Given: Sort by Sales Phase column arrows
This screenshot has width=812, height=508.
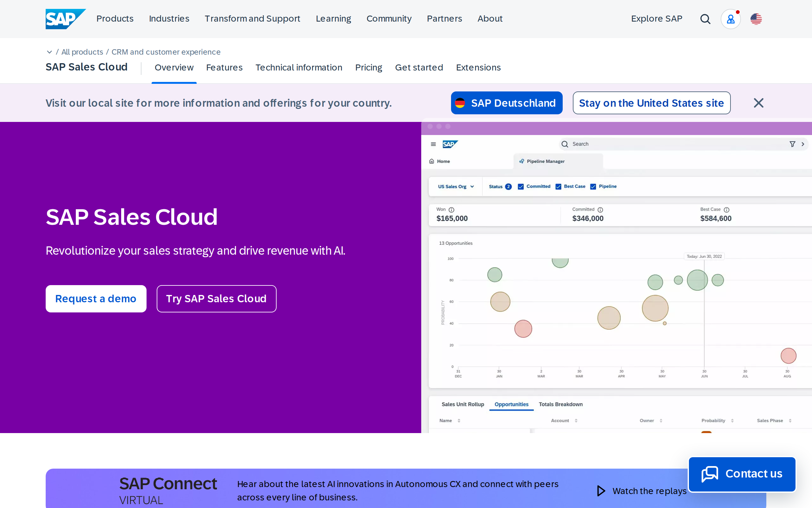Looking at the screenshot, I should [790, 421].
